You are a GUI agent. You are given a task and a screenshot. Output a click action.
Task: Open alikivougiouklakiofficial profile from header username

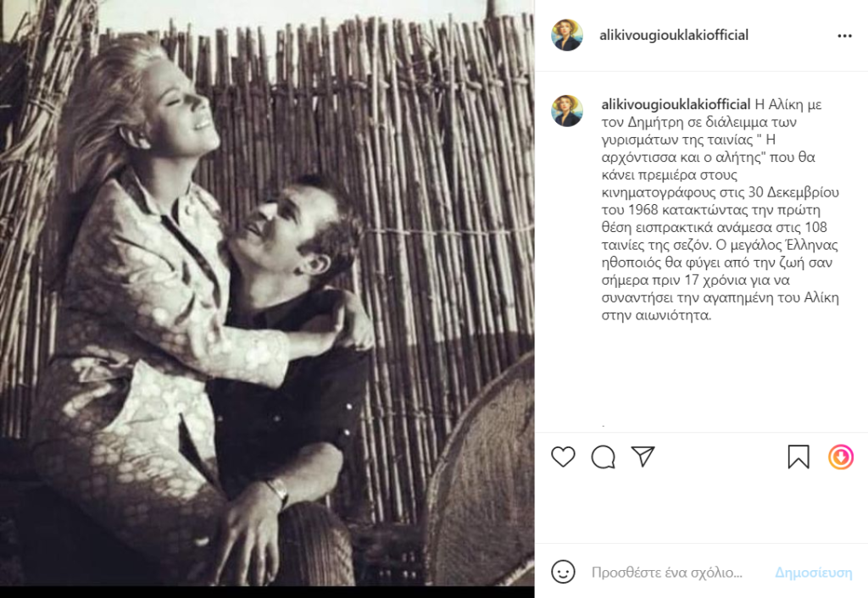674,35
